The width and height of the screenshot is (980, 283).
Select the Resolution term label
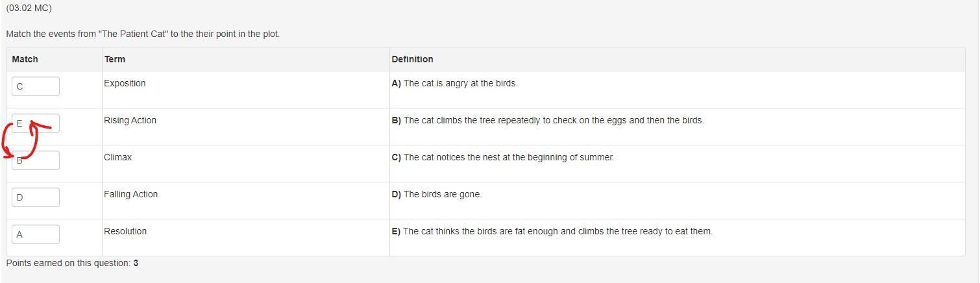125,231
